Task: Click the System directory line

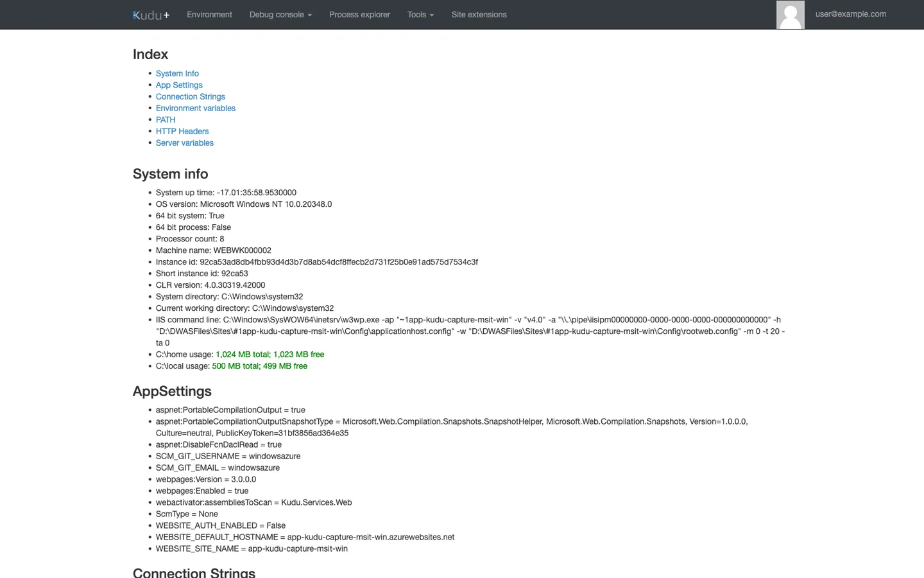Action: click(229, 297)
